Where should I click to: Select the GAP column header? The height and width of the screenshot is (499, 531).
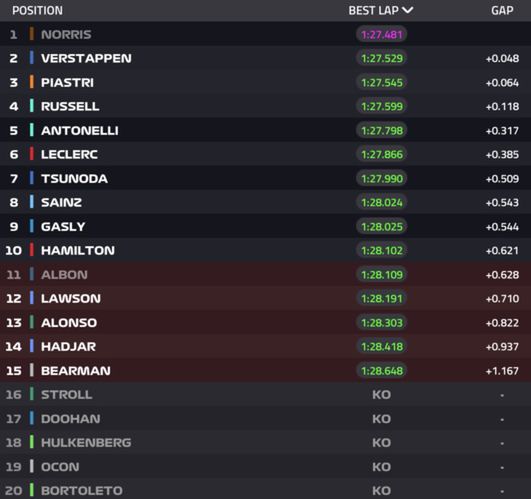tap(502, 10)
